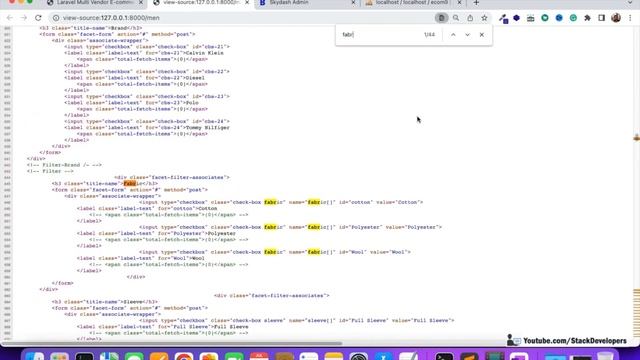The height and width of the screenshot is (360, 640).
Task: Click the magnifier zoom icon in address bar
Action: point(456,18)
